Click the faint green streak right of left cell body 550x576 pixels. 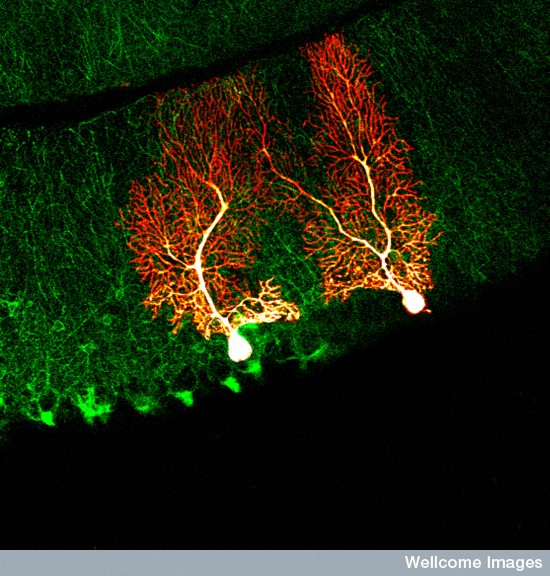click(312, 354)
